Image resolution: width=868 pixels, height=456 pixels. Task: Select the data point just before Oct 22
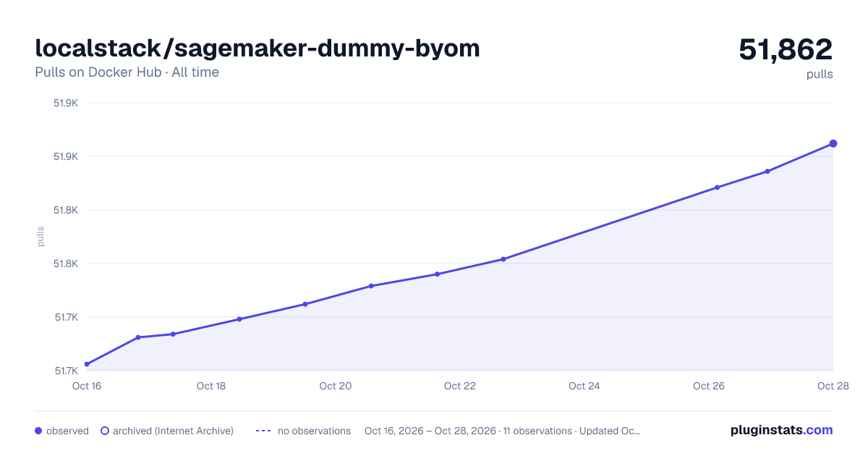click(x=438, y=274)
